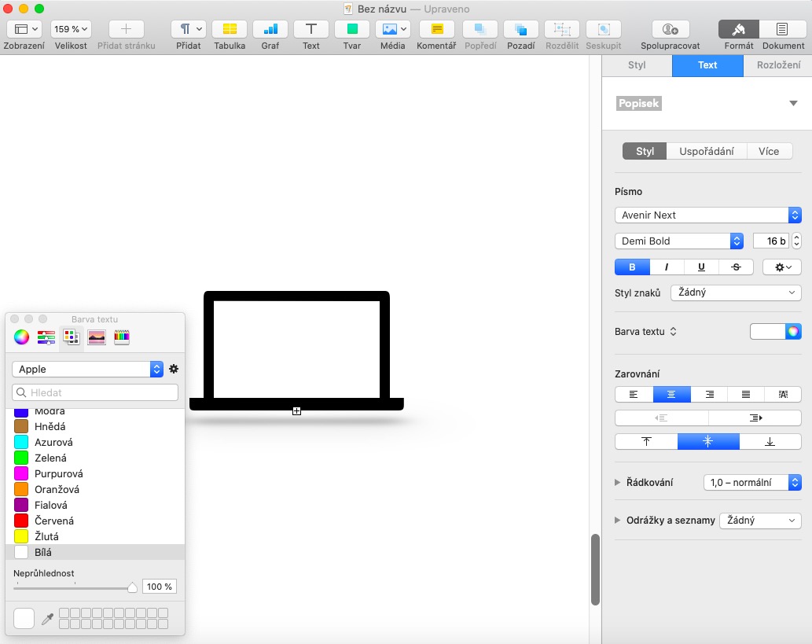
Task: Expand the Odrážky a seznamy section
Action: [617, 521]
